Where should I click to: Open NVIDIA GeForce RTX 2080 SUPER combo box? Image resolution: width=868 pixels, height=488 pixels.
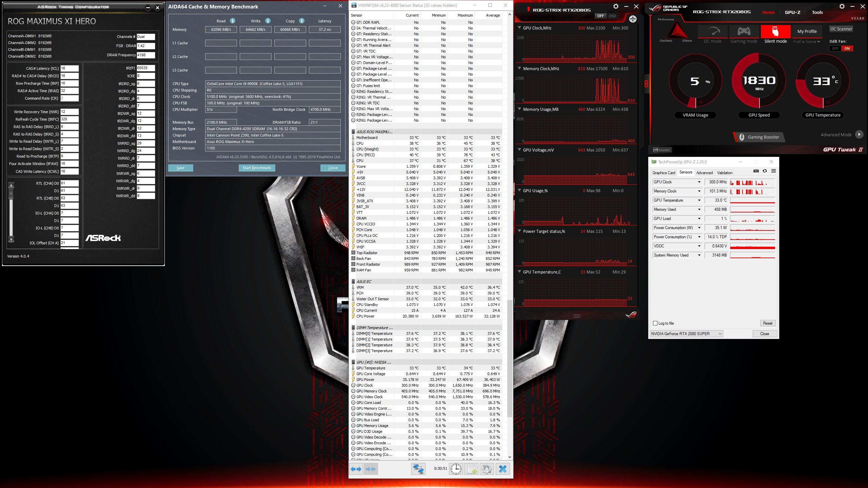pyautogui.click(x=686, y=334)
